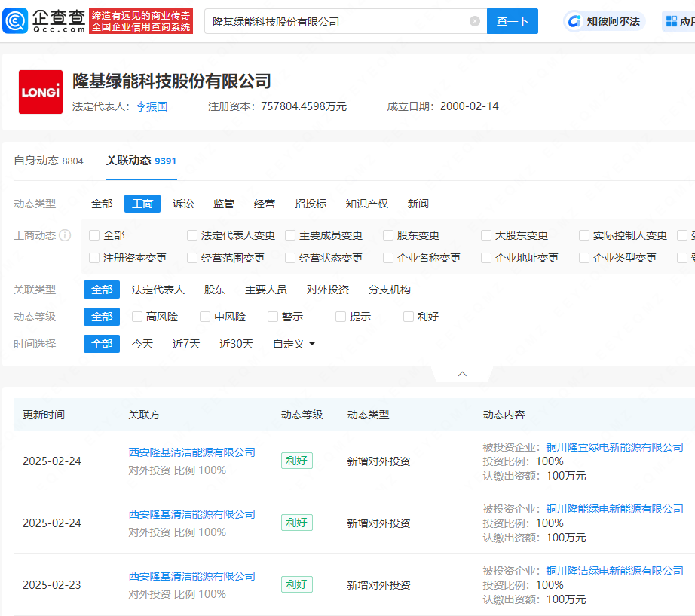Click the 知彼阿尔法 assistant icon
The image size is (695, 616).
574,21
